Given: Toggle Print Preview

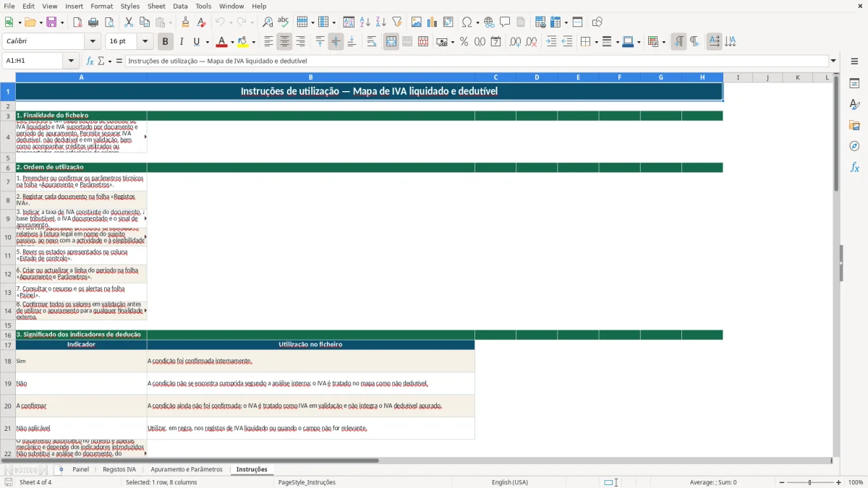Looking at the screenshot, I should 109,22.
